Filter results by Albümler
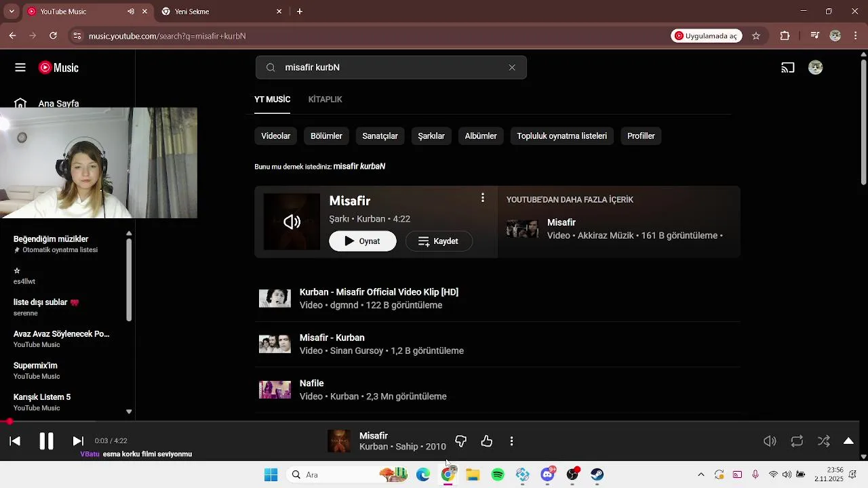The image size is (868, 488). (x=481, y=136)
